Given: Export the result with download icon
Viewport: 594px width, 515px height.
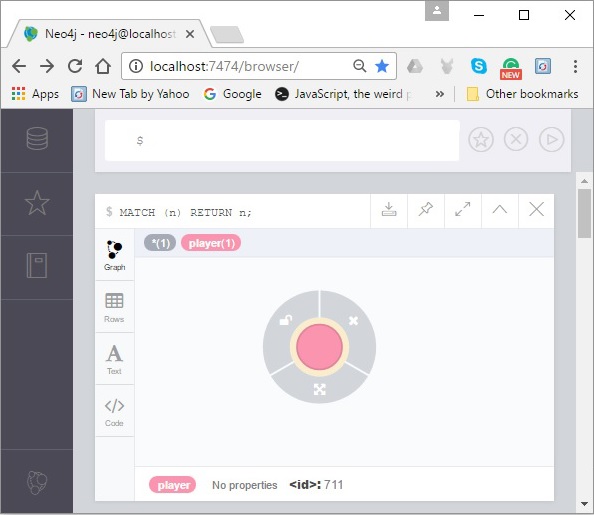Looking at the screenshot, I should tap(389, 210).
